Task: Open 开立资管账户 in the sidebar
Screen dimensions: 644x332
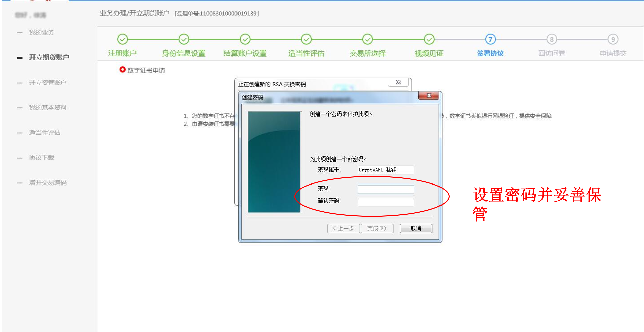Action: tap(48, 83)
